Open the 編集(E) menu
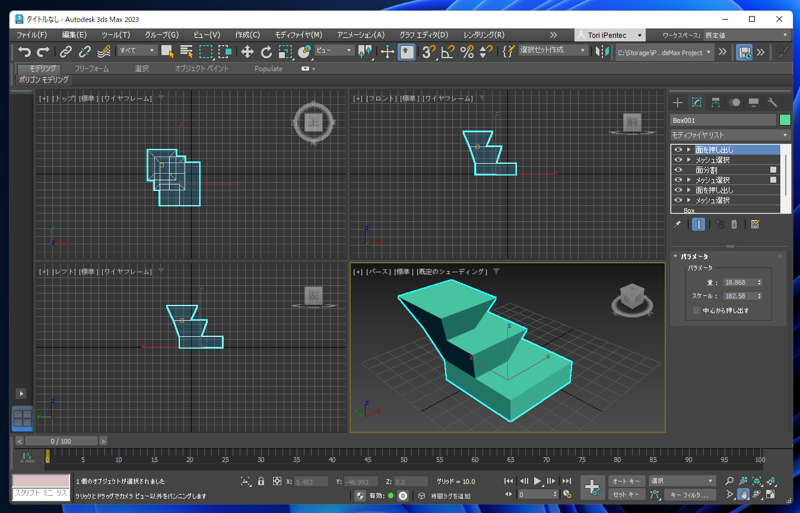Image resolution: width=800 pixels, height=513 pixels. (74, 35)
